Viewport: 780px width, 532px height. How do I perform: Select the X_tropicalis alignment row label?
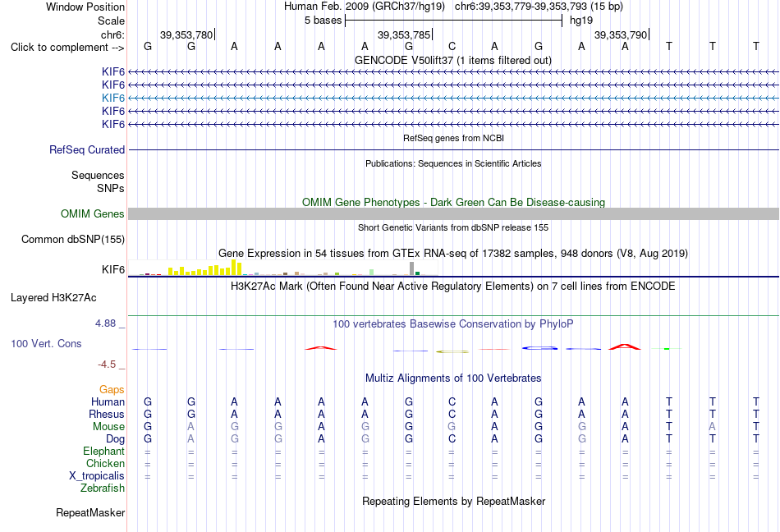[97, 476]
